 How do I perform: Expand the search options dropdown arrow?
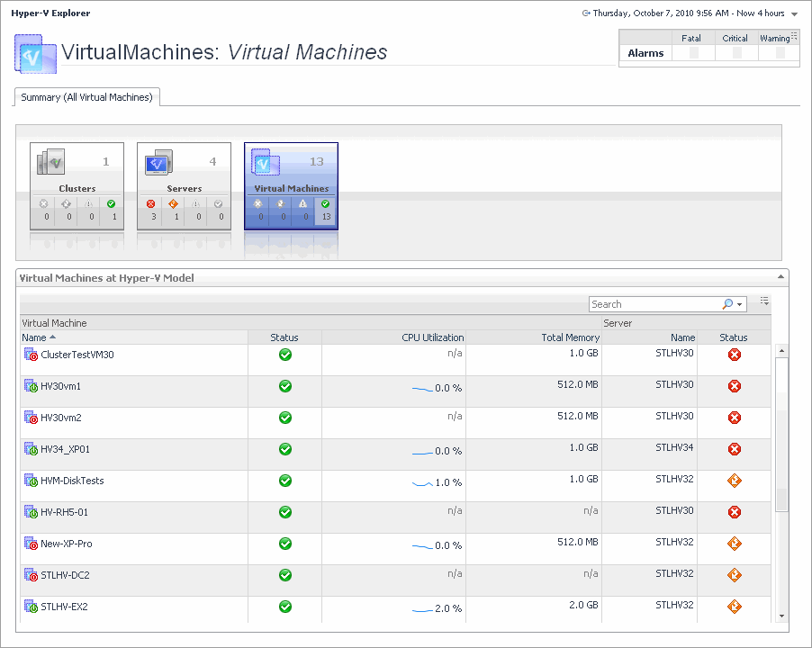coord(740,305)
